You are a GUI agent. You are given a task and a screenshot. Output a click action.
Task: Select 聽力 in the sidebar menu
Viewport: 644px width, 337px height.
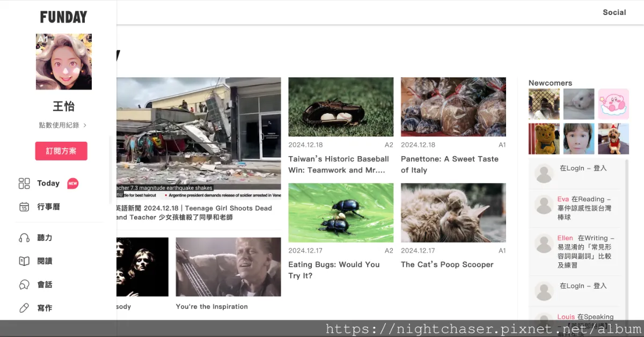click(45, 238)
